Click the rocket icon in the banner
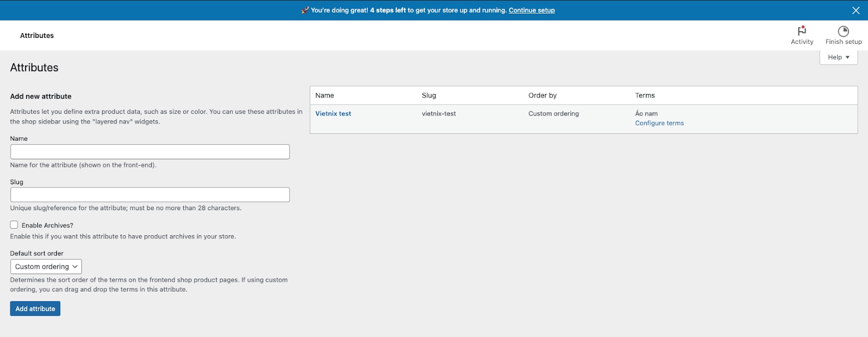Screen dimensions: 868x337 click(305, 10)
